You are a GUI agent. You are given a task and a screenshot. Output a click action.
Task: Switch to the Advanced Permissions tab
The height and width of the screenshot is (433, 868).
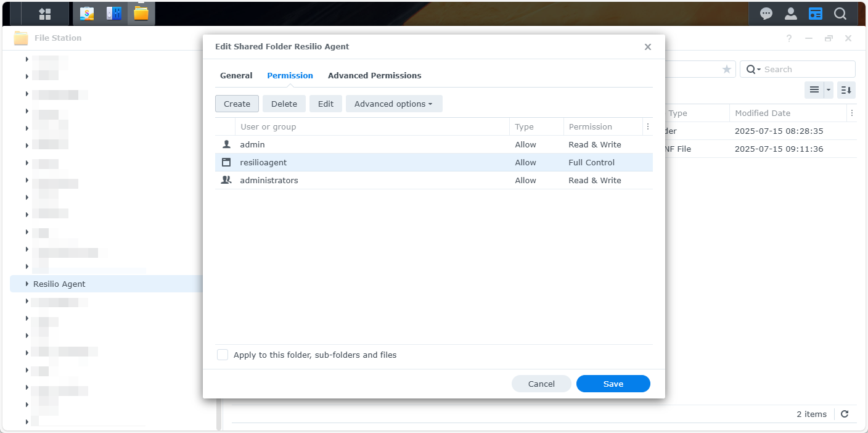point(374,75)
